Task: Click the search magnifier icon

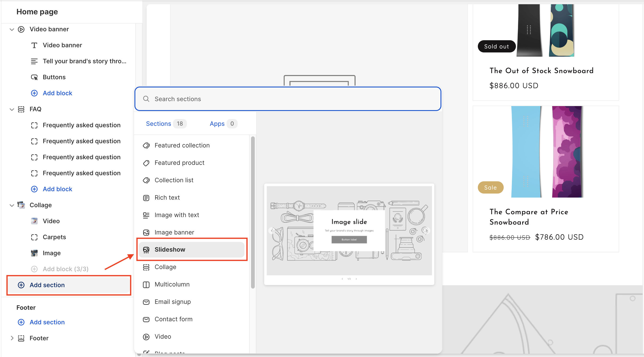Action: pos(146,99)
